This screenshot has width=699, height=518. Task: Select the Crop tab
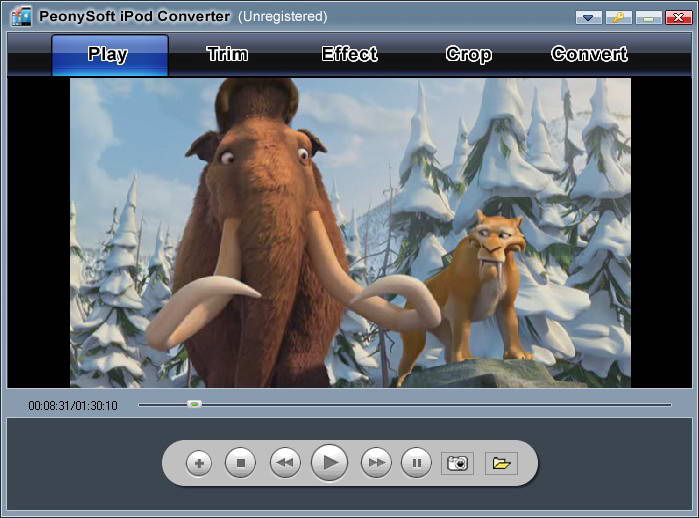pyautogui.click(x=469, y=54)
